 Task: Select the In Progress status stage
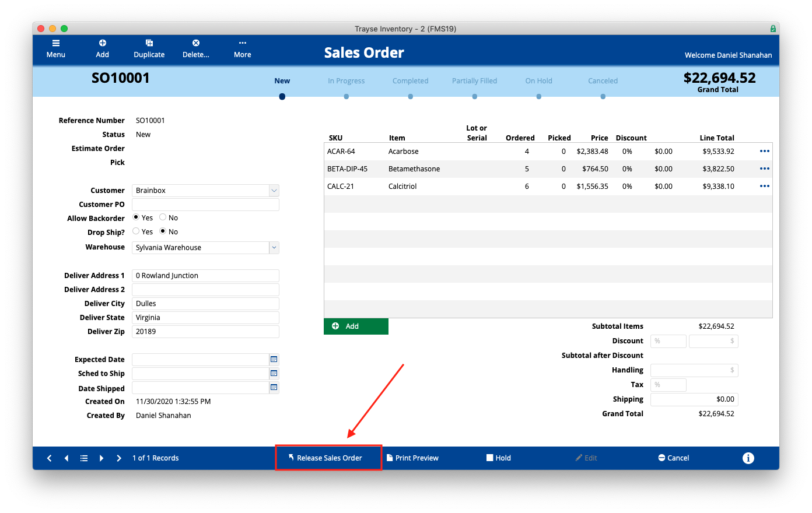pyautogui.click(x=346, y=81)
